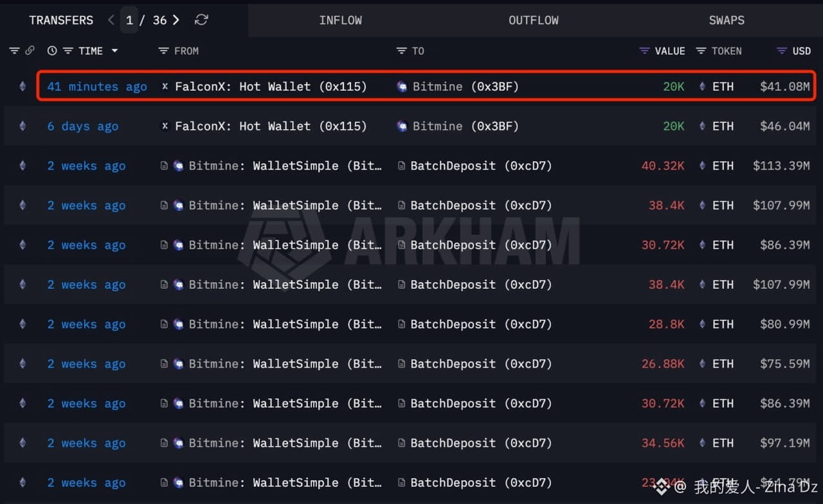The image size is (823, 504).
Task: Select the 20K value in the $46.04M row
Action: coord(673,126)
